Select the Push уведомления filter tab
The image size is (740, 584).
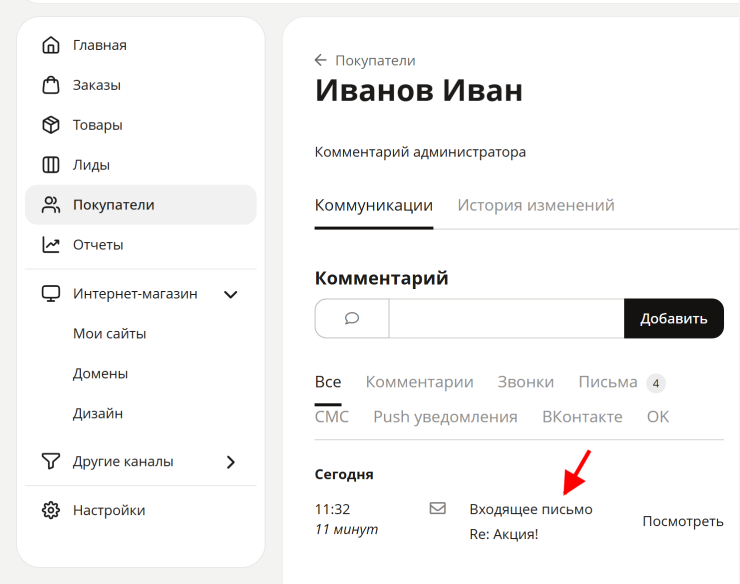pyautogui.click(x=446, y=417)
